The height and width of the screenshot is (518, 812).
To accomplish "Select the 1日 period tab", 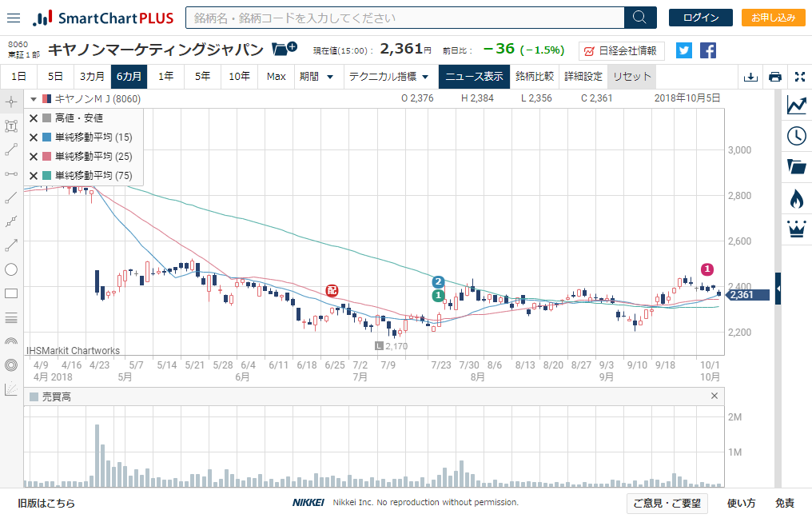I will (x=18, y=77).
